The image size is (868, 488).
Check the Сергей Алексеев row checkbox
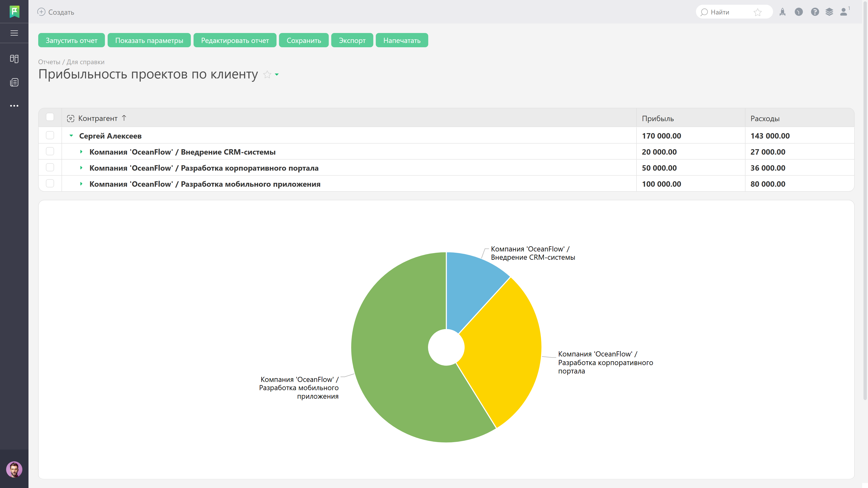click(x=50, y=135)
